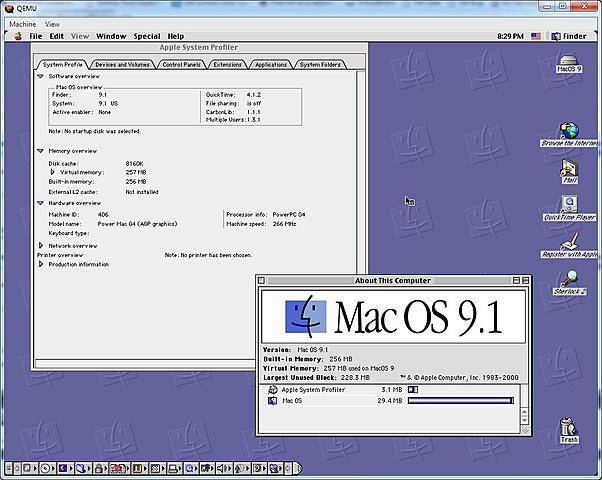Screen dimensions: 602x480
Task: Open the Finder application menu
Action: coord(569,36)
